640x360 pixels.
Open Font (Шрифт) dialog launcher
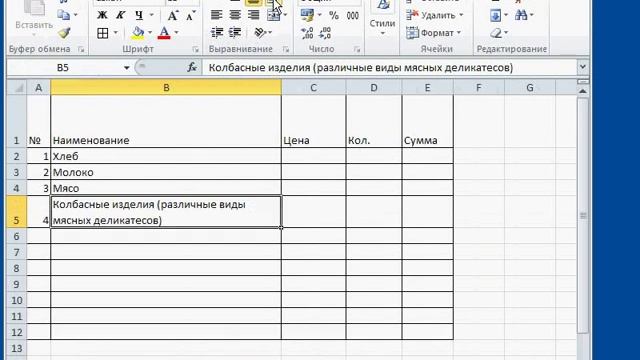(196, 49)
